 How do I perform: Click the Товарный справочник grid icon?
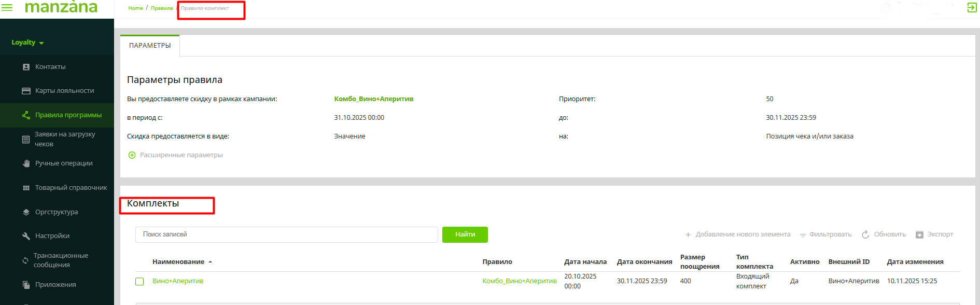coord(26,188)
